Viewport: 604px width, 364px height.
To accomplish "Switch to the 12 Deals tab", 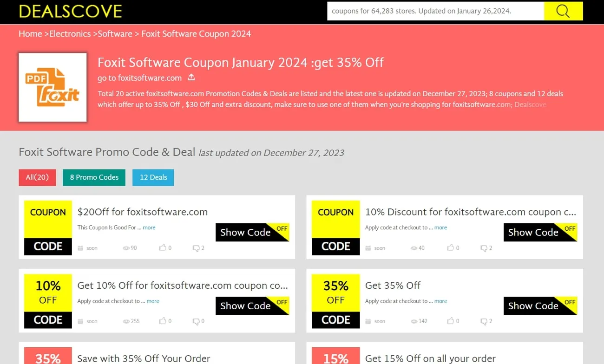I will coord(153,177).
